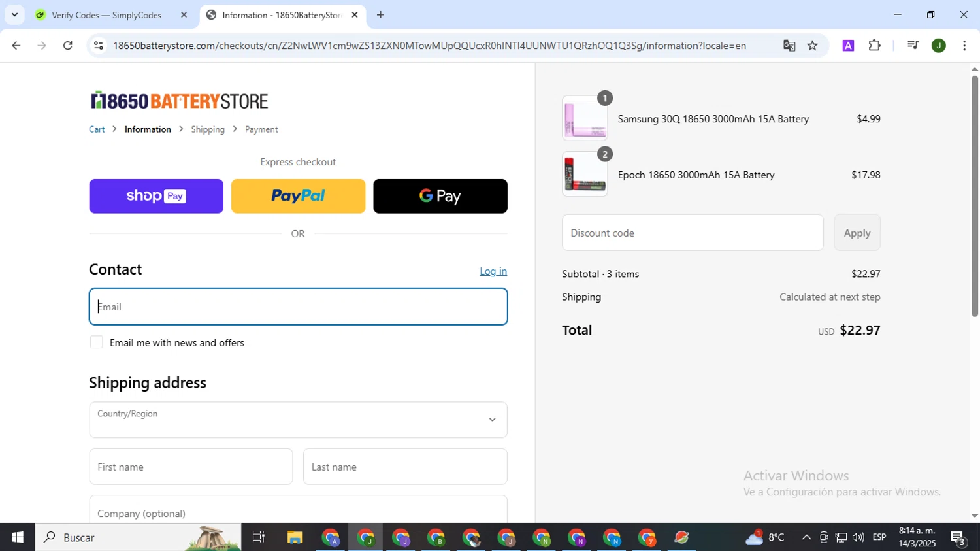Open the weather widget showing 8°C

tap(764, 537)
